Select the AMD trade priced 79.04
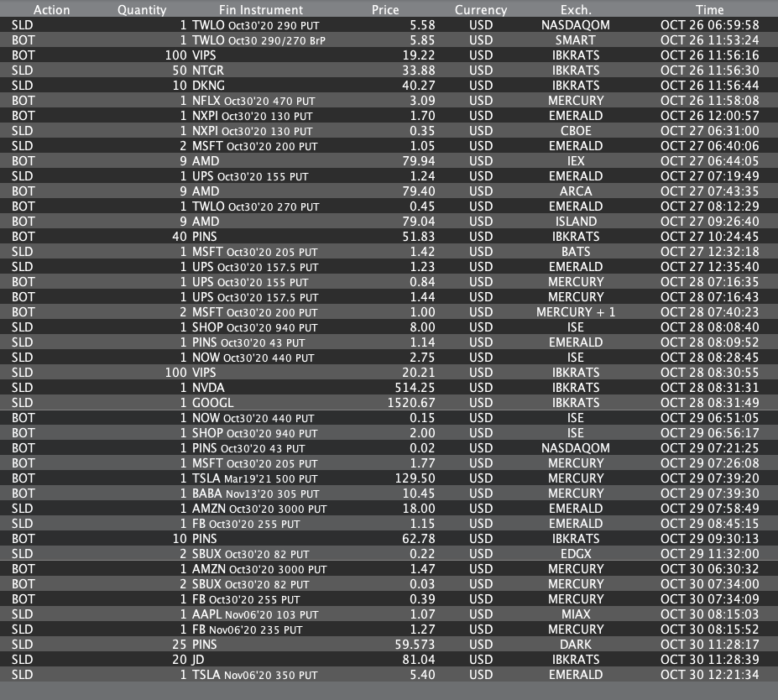Screen dimensions: 778x700 pyautogui.click(x=389, y=222)
